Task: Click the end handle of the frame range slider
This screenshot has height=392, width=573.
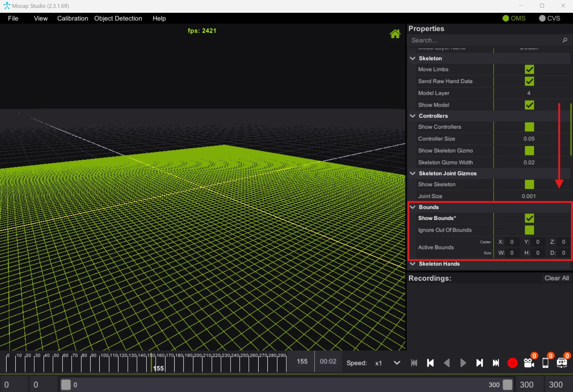Action: [508, 384]
